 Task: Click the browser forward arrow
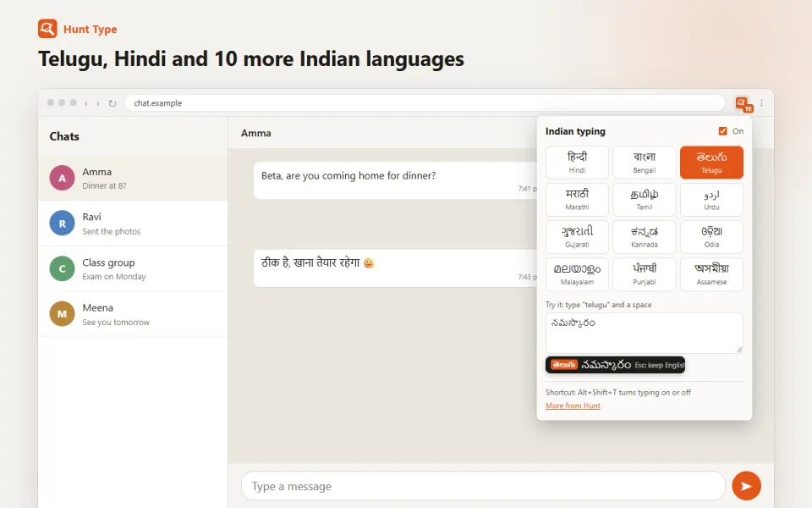click(x=98, y=103)
